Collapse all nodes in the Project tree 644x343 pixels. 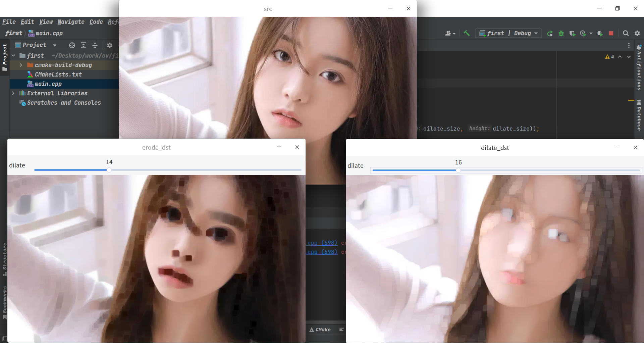[95, 45]
